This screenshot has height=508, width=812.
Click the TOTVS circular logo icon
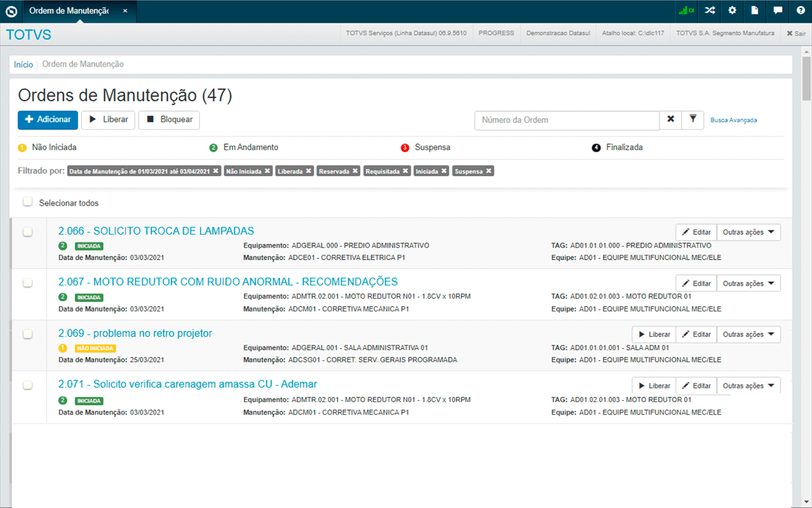click(11, 11)
